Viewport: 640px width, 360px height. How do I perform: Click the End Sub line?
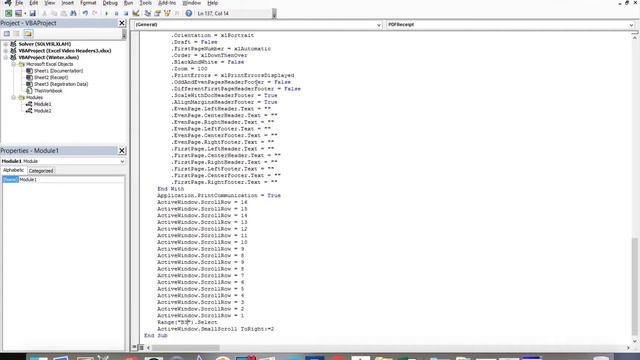click(156, 336)
